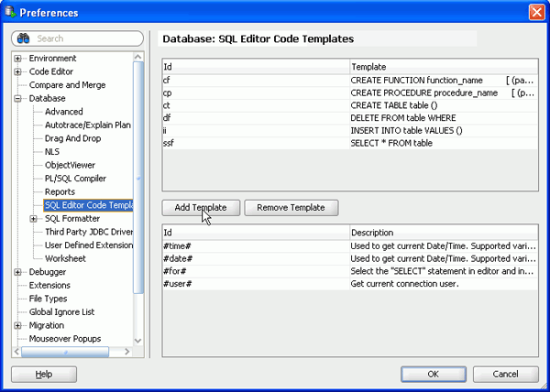Select the cp template row
This screenshot has height=392, width=550.
pos(350,93)
